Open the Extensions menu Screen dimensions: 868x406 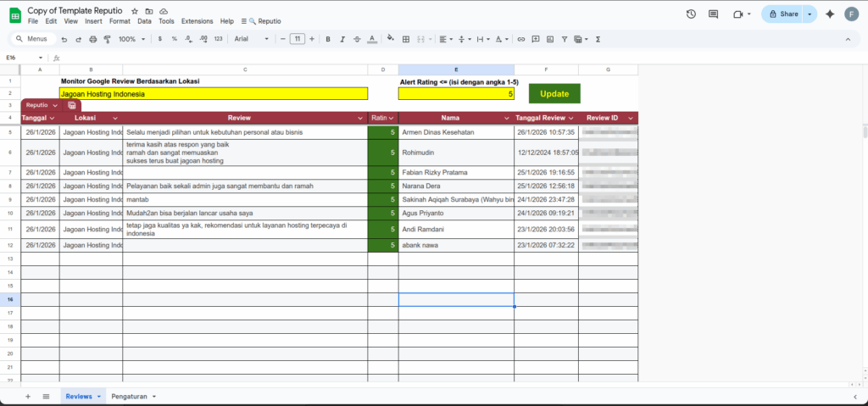tap(197, 20)
